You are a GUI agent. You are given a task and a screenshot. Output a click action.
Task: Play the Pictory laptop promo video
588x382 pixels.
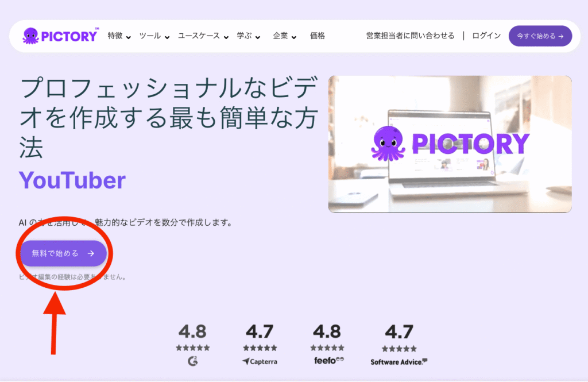pyautogui.click(x=450, y=144)
